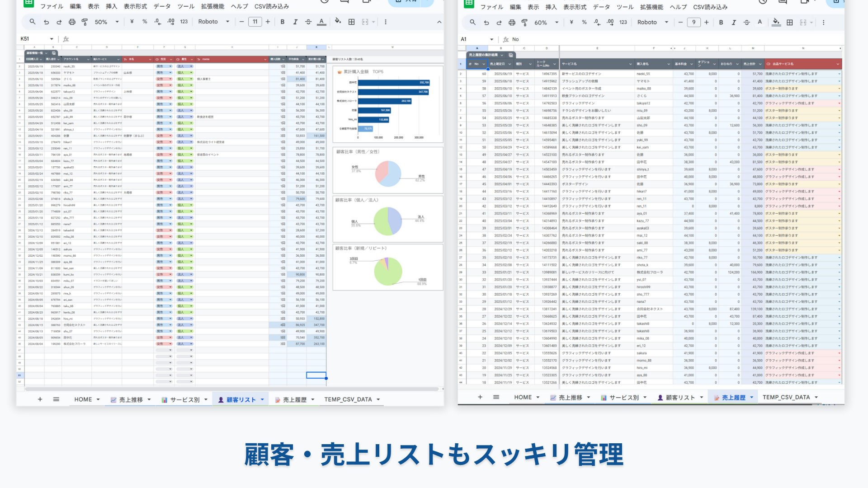This screenshot has height=488, width=868.
Task: Switch to サービス別 tab in right window
Action: coord(624,397)
